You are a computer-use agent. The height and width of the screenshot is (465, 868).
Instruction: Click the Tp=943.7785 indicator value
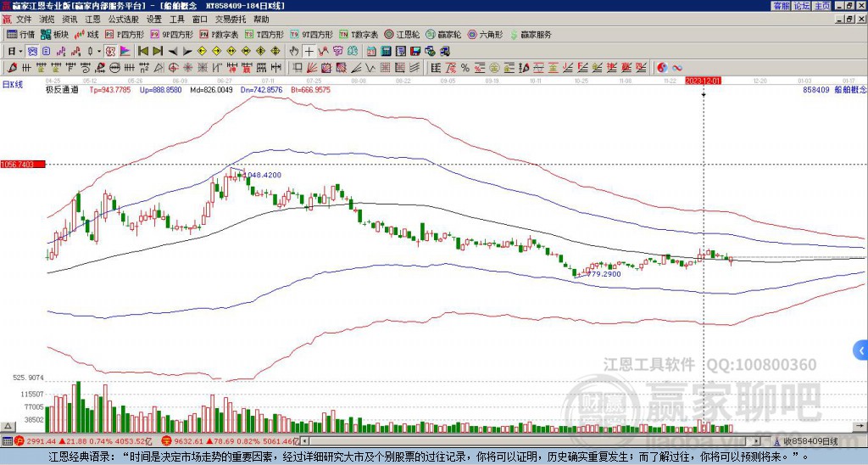pyautogui.click(x=110, y=90)
